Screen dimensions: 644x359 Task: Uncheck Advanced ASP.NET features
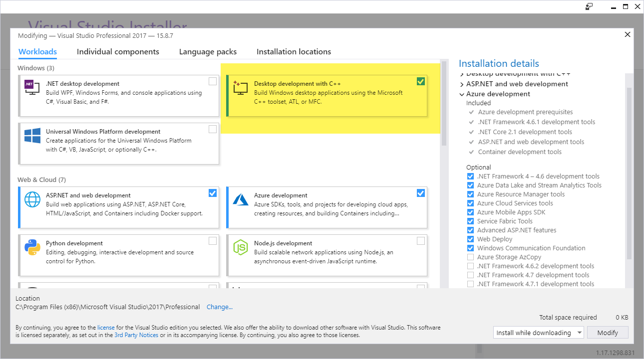click(470, 230)
